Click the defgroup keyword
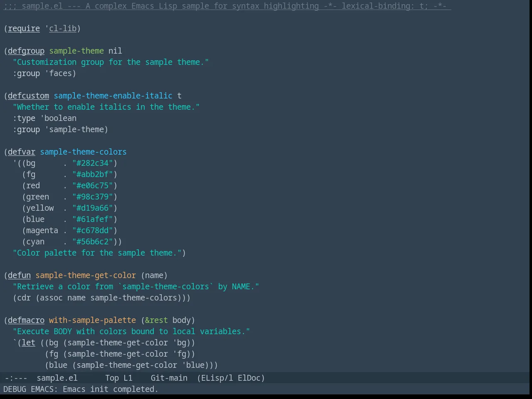Screen dimensions: 532x399 pos(26,51)
